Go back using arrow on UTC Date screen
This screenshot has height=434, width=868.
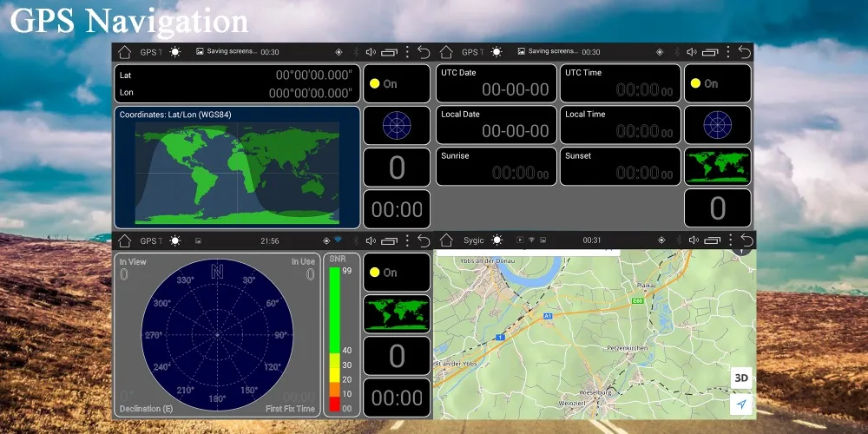745,52
